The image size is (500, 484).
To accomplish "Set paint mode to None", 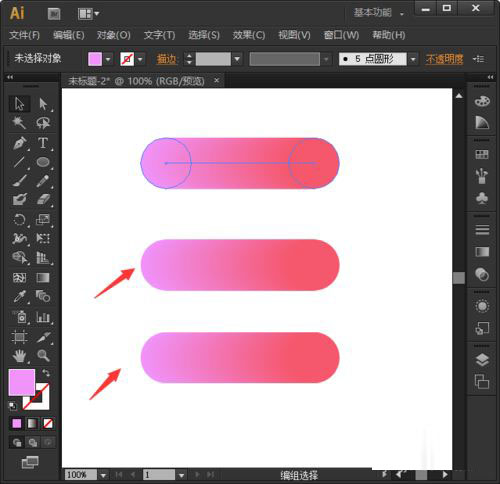I will coord(48,424).
